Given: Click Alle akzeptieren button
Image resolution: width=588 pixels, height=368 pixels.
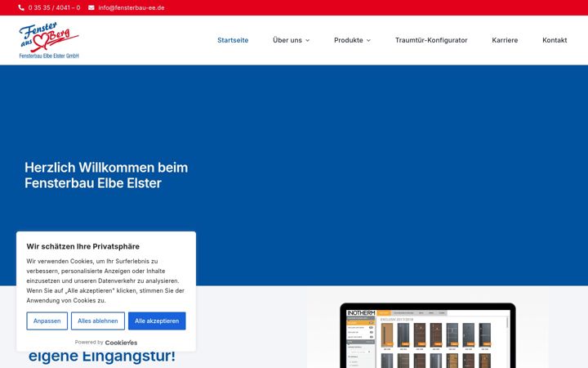Looking at the screenshot, I should click(157, 321).
